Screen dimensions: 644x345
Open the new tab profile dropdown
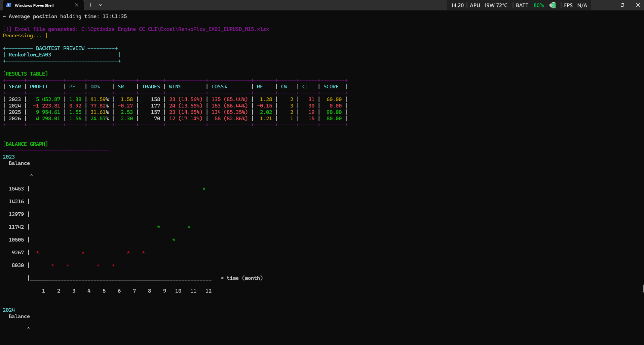click(x=101, y=5)
